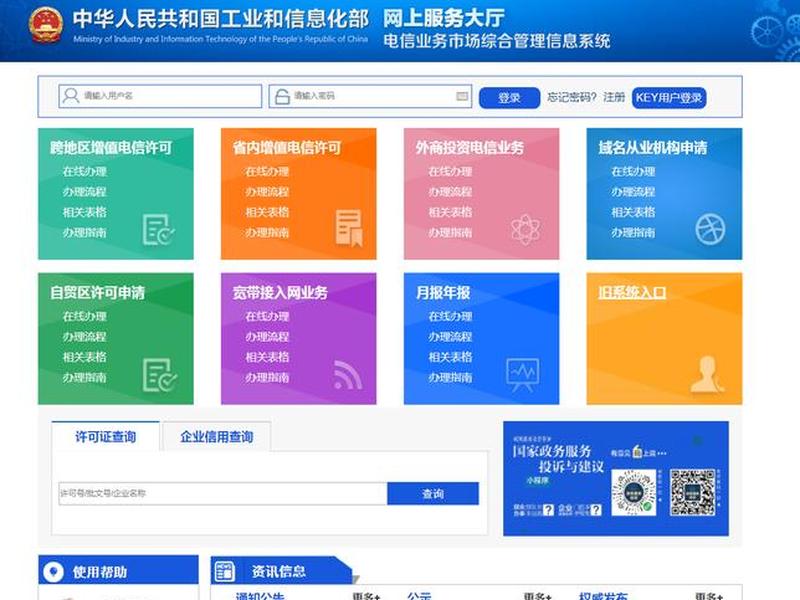800x600 pixels.
Task: Switch to the 许可证查询 tab
Action: point(106,437)
